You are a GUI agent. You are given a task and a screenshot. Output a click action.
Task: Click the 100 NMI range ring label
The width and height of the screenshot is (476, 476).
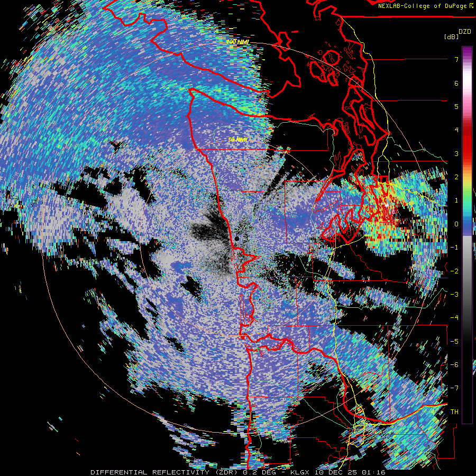237,42
